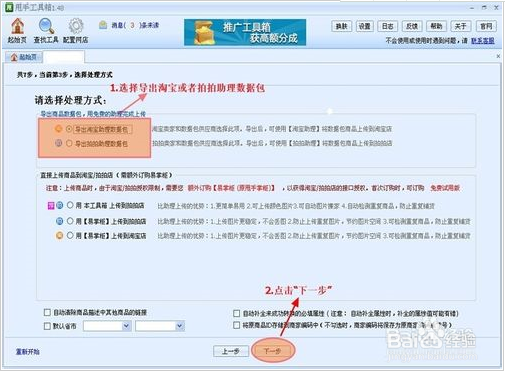Screen dimensions: 505x375
Task: Click the orange Taobao icon beside 导出淘宝助理数据包
Action: [58, 129]
